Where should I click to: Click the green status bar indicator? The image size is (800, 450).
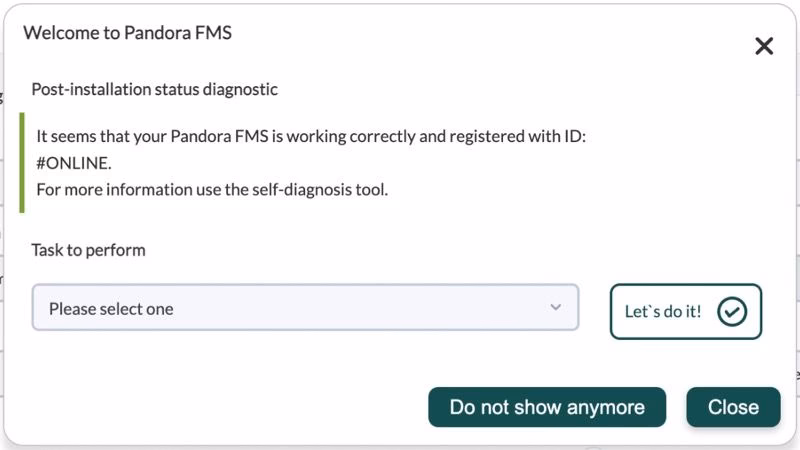coord(22,162)
